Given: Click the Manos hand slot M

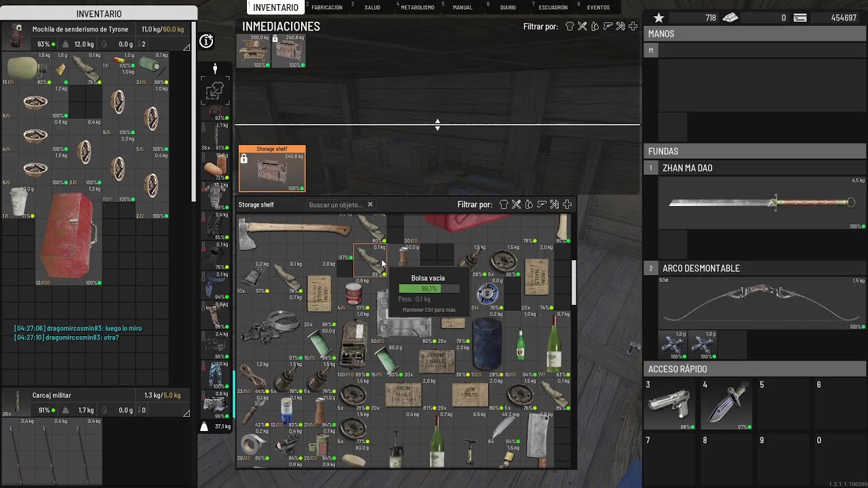Looking at the screenshot, I should (651, 50).
